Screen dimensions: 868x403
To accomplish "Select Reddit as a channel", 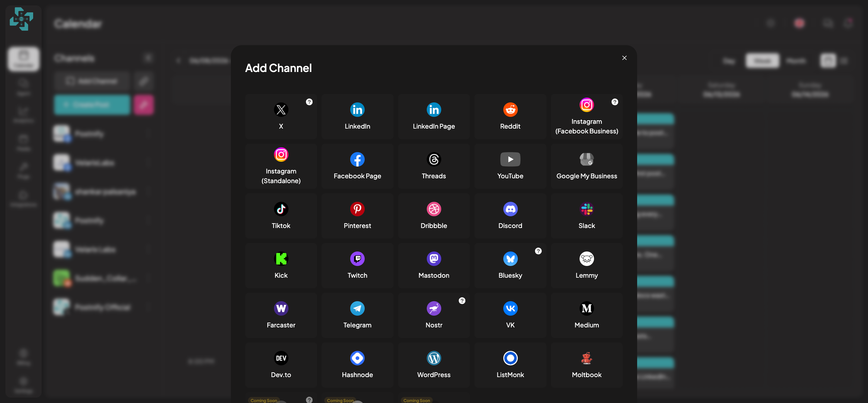I will point(510,116).
